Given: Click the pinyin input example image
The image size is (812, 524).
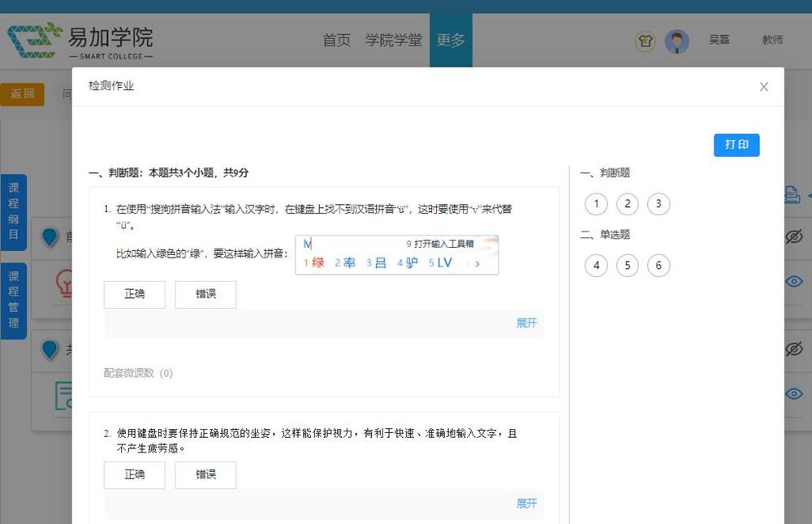Looking at the screenshot, I should pos(397,254).
